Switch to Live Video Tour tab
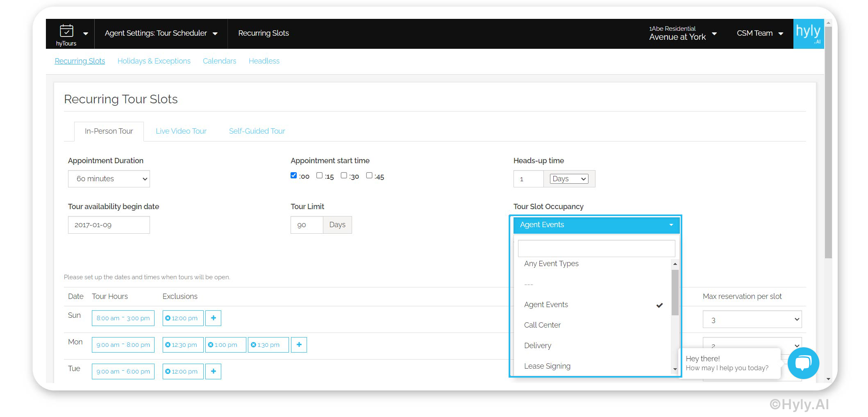The width and height of the screenshot is (868, 417). coord(181,131)
